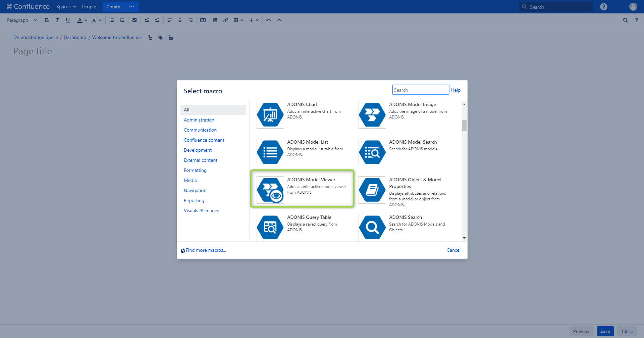This screenshot has width=644, height=338.
Task: Click the outdent icon
Action: point(147,20)
